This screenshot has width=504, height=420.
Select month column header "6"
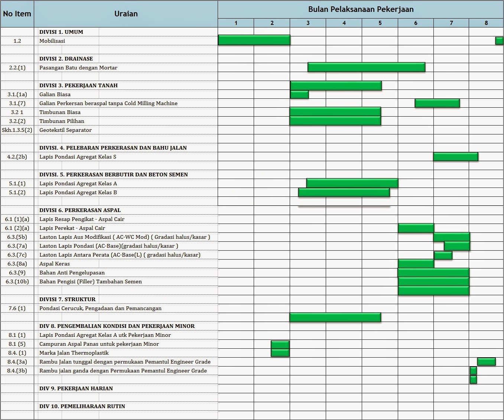(416, 23)
